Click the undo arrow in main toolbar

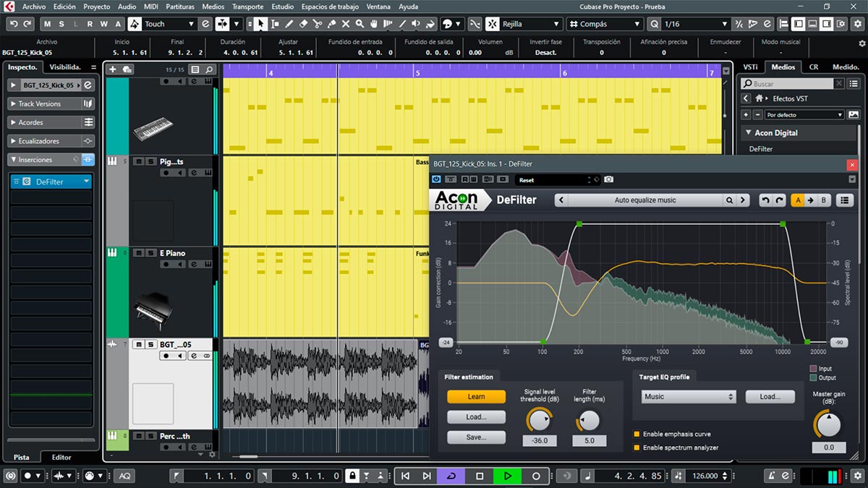click(14, 24)
